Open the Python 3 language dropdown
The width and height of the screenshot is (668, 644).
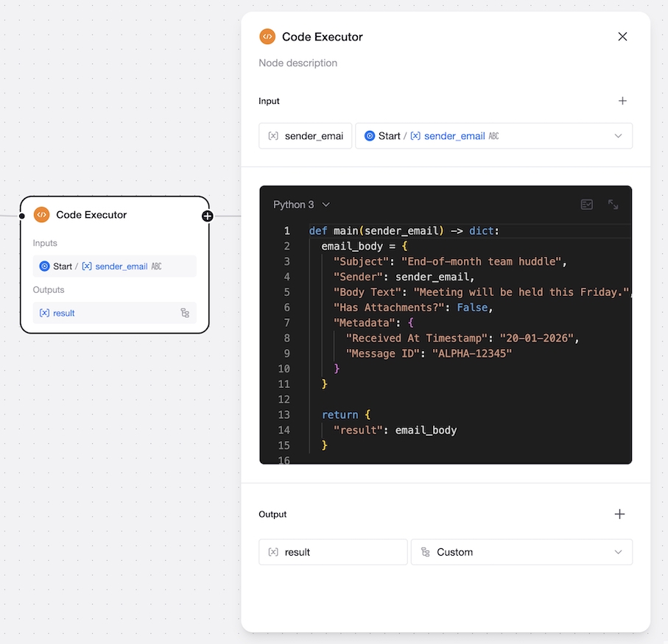302,205
